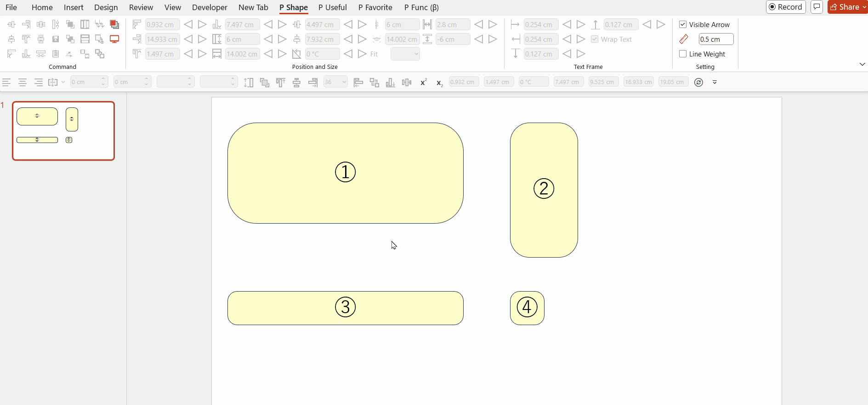
Task: Click the subscript x₂ icon
Action: point(439,83)
